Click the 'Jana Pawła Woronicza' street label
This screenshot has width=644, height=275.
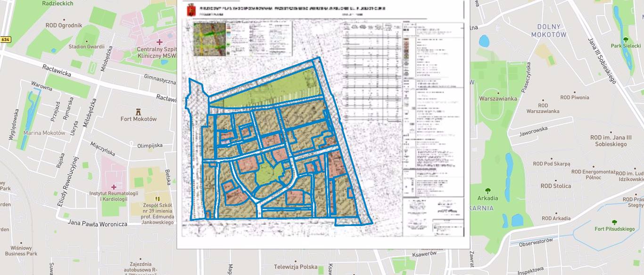point(97,224)
